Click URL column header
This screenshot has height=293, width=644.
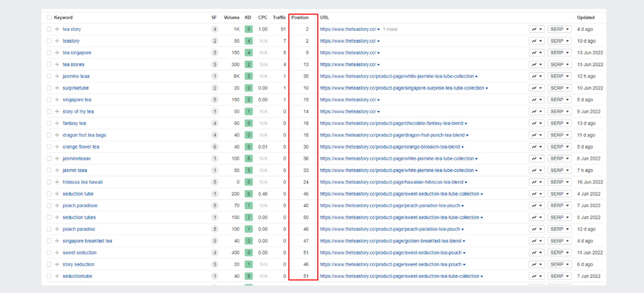point(324,17)
